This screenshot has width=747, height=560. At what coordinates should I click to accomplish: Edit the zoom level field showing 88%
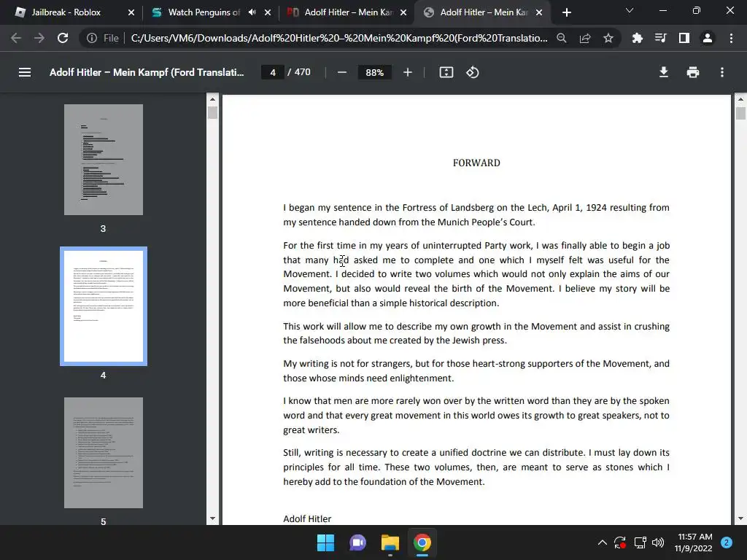(374, 72)
